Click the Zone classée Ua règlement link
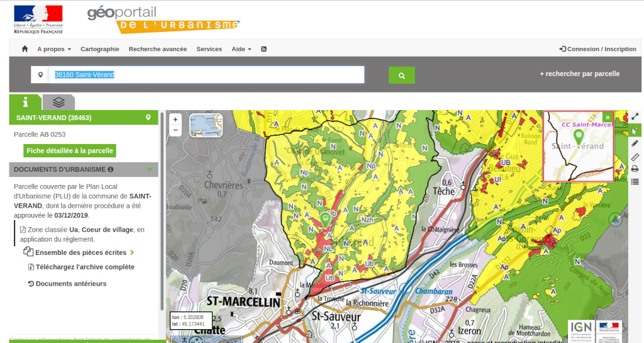The height and width of the screenshot is (343, 644). tap(82, 235)
